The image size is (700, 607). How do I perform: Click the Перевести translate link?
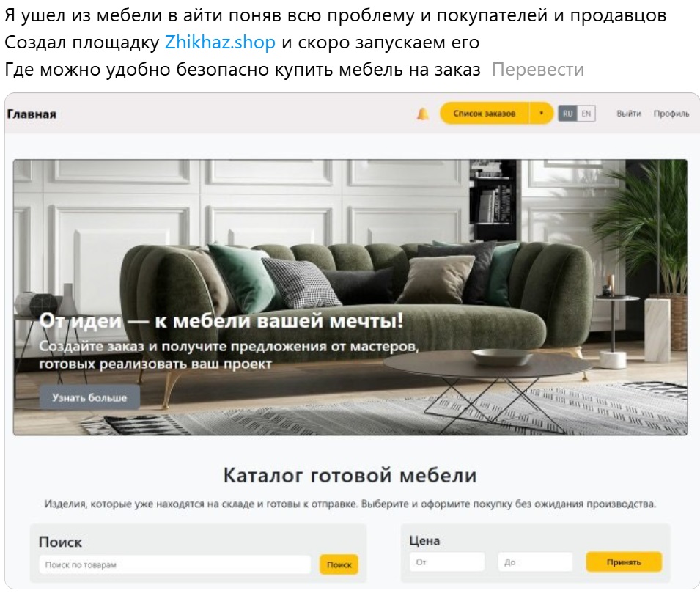[x=537, y=69]
